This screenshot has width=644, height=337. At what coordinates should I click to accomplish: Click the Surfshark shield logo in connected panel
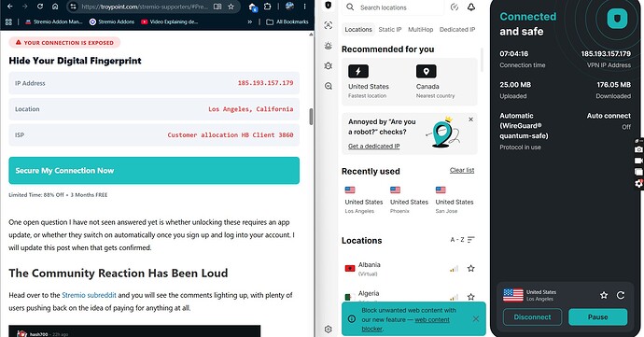click(x=617, y=19)
